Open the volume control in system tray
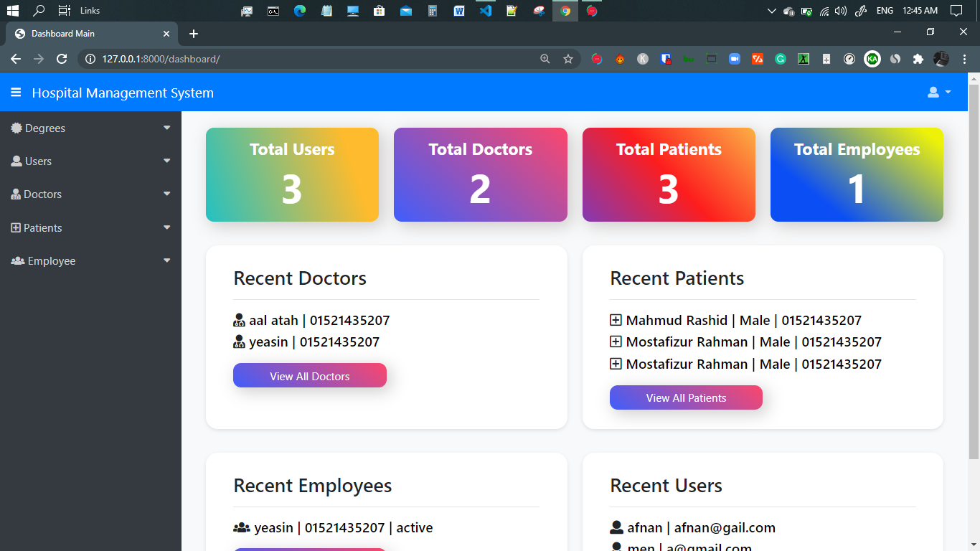The height and width of the screenshot is (551, 980). click(841, 11)
